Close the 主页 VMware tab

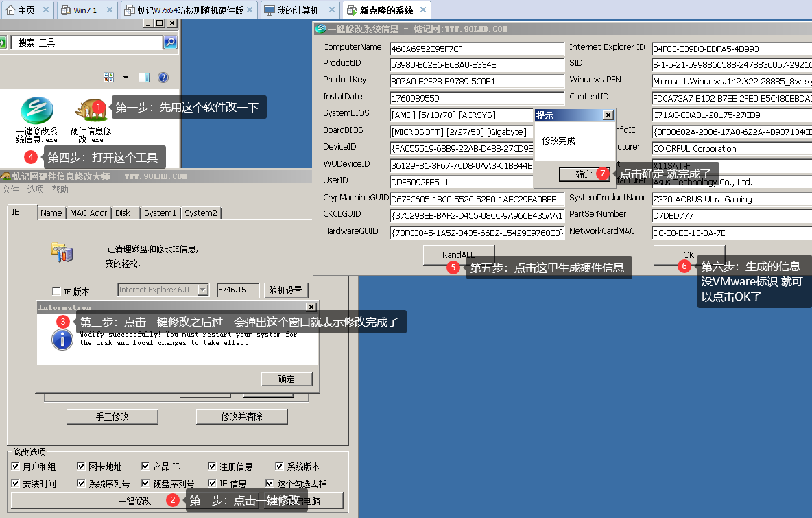tap(46, 10)
